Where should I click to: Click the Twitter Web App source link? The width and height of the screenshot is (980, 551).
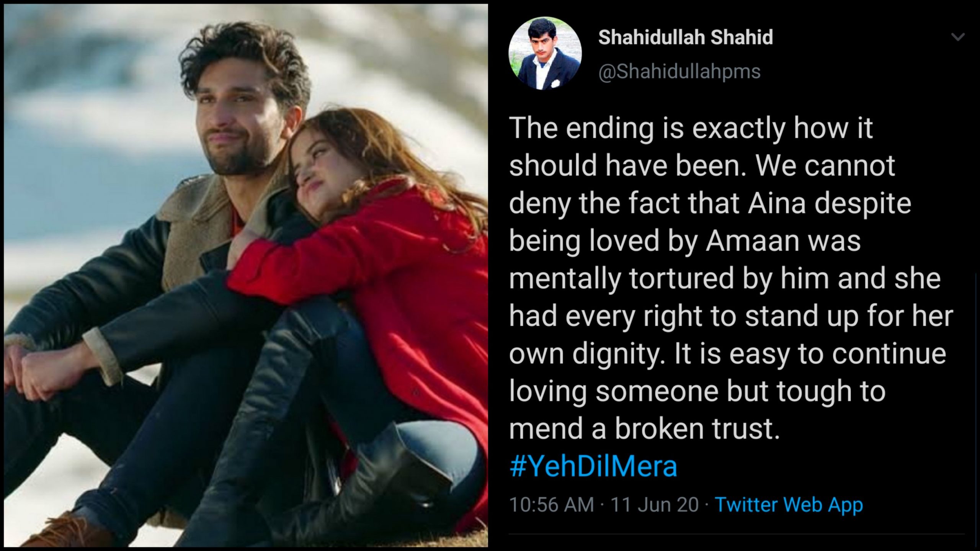[789, 505]
